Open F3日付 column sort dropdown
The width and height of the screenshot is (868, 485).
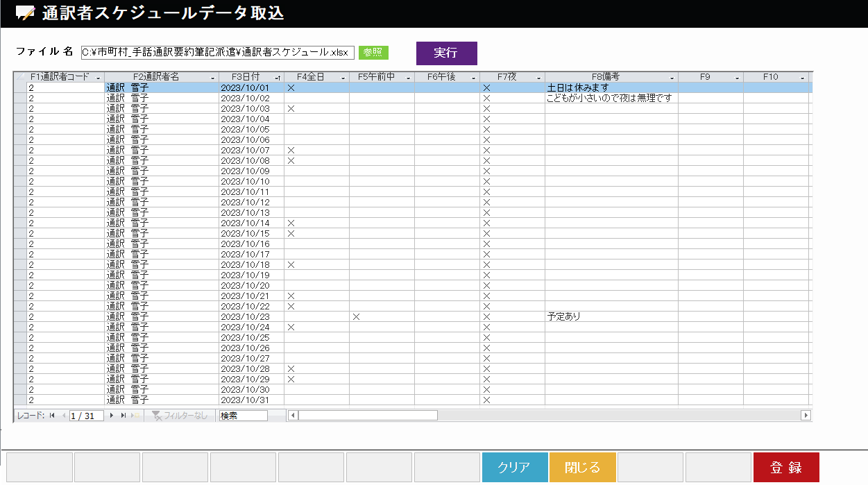pos(278,78)
